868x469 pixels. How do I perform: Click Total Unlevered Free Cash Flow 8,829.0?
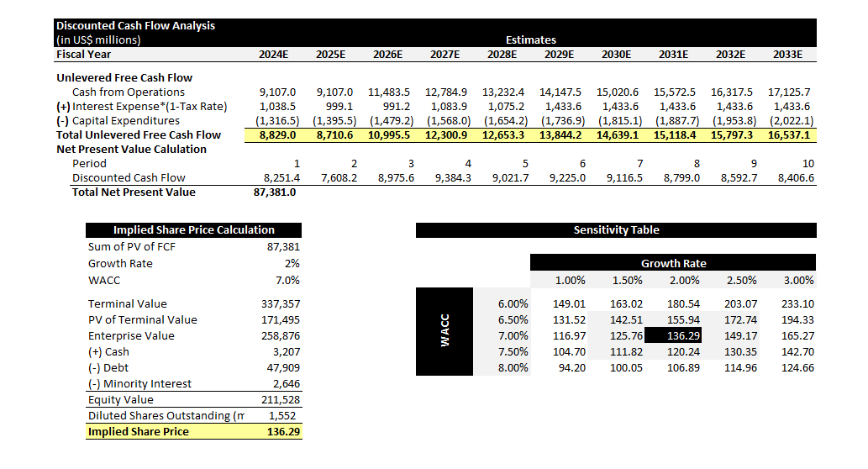(x=277, y=135)
